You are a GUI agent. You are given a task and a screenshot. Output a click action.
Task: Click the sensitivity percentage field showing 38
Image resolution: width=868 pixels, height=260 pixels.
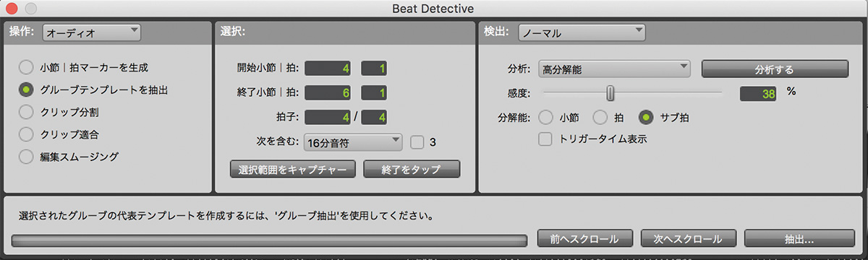[x=758, y=93]
